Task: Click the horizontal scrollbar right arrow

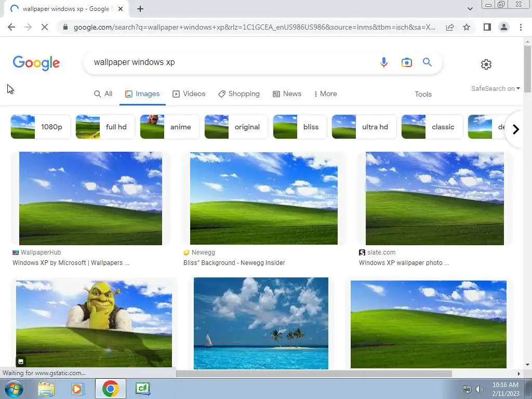Action: (518, 374)
